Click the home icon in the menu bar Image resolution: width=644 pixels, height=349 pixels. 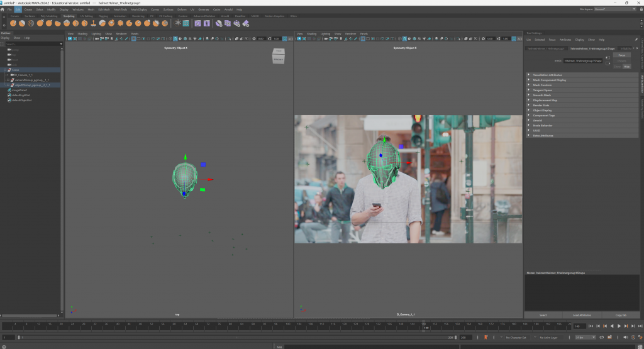tap(4, 10)
